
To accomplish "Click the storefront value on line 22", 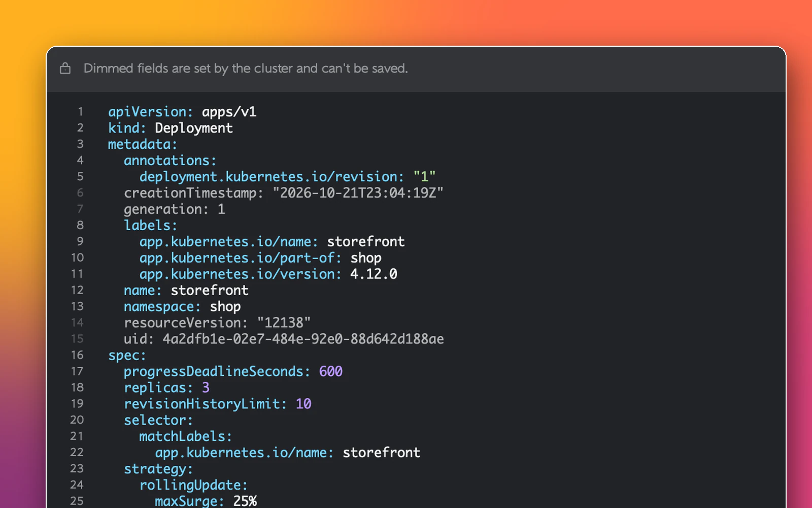I will [x=382, y=453].
